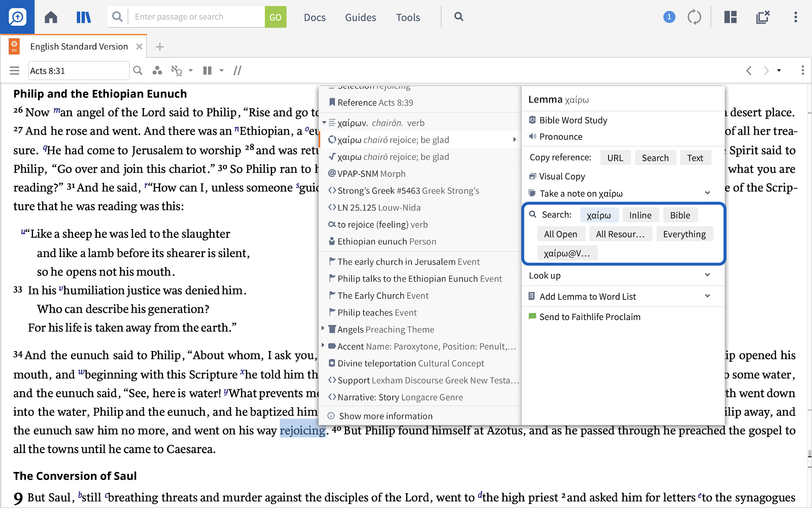Collapse the χαίρων verb manuscript entry
This screenshot has height=508, width=812.
coord(324,122)
